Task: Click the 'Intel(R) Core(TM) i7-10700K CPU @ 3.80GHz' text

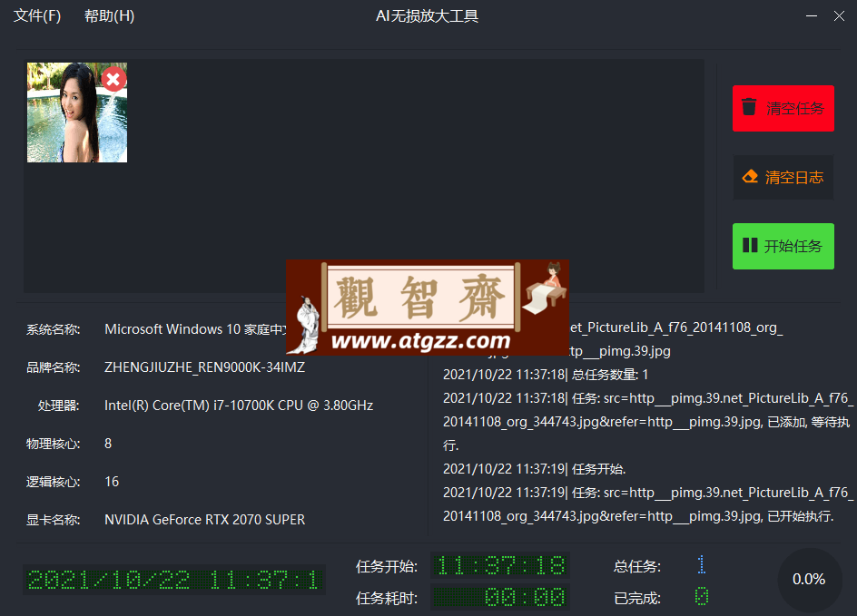Action: click(x=239, y=406)
